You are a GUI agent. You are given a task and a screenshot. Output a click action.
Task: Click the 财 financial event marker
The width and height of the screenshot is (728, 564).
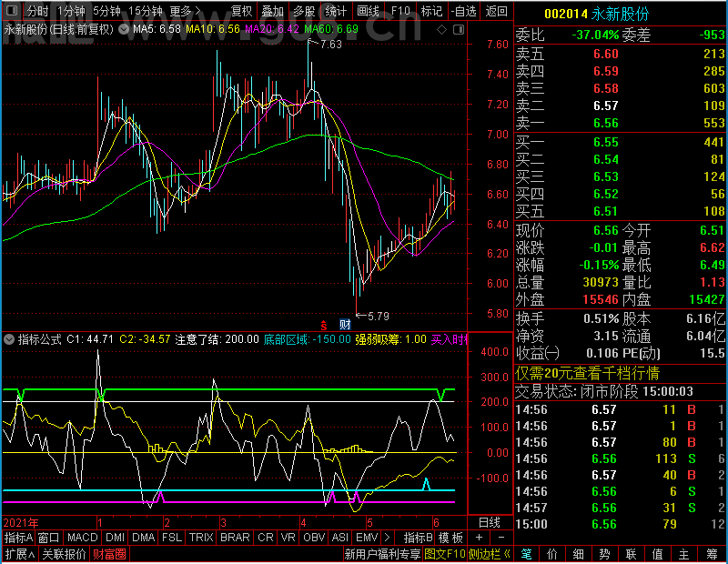tap(345, 325)
